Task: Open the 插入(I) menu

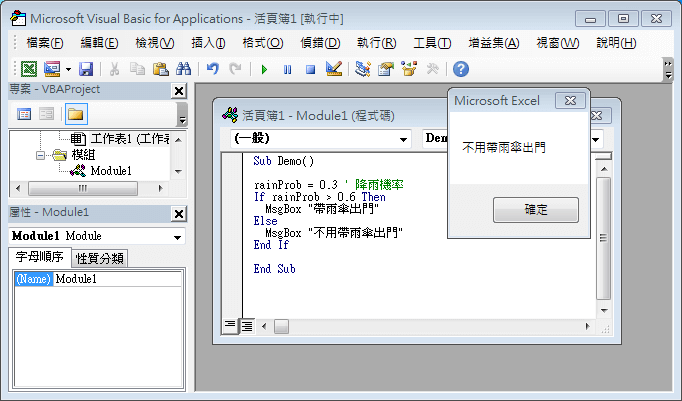Action: tap(208, 43)
